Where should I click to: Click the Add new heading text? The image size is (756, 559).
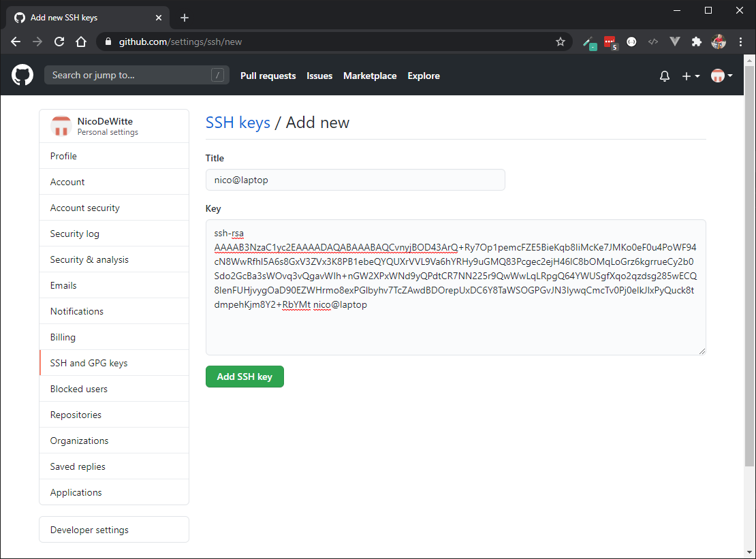tap(318, 123)
